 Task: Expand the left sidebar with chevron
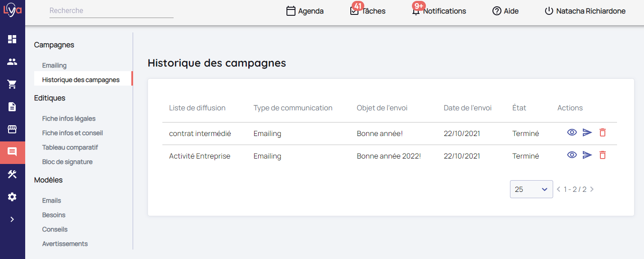(x=12, y=219)
